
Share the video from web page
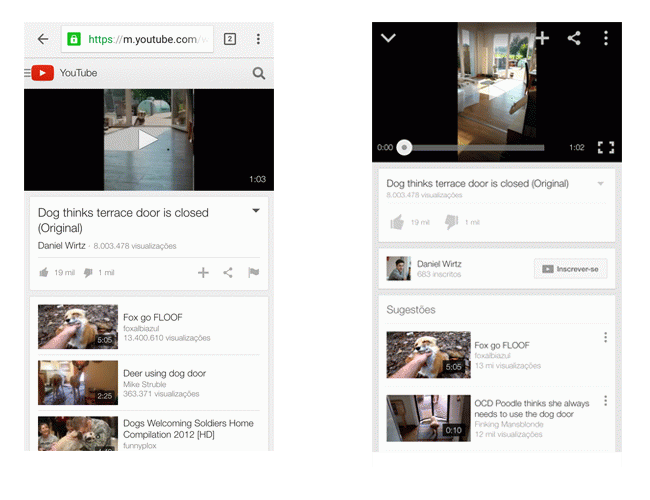click(x=228, y=272)
